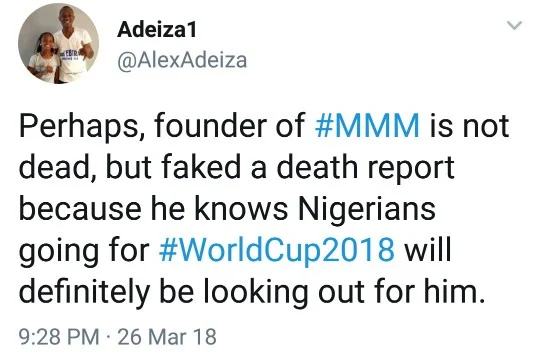540x361 pixels.
Task: Click the words 'founder of' in tweet
Action: pos(230,125)
